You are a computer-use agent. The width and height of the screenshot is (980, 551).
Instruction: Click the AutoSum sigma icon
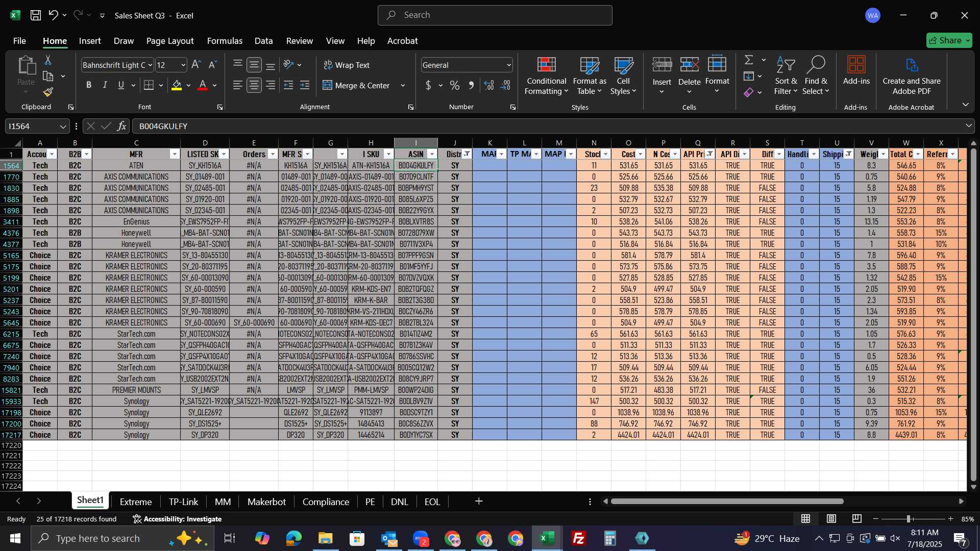[749, 60]
